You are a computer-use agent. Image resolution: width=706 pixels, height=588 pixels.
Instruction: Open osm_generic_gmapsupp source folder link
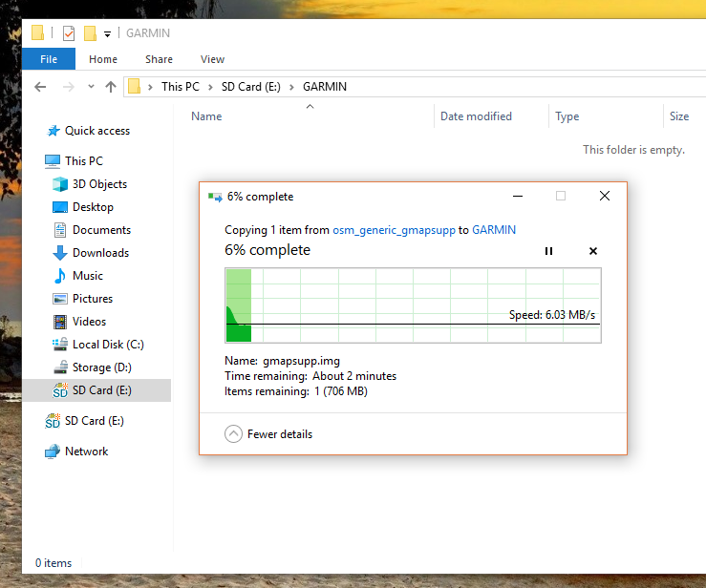click(x=394, y=230)
